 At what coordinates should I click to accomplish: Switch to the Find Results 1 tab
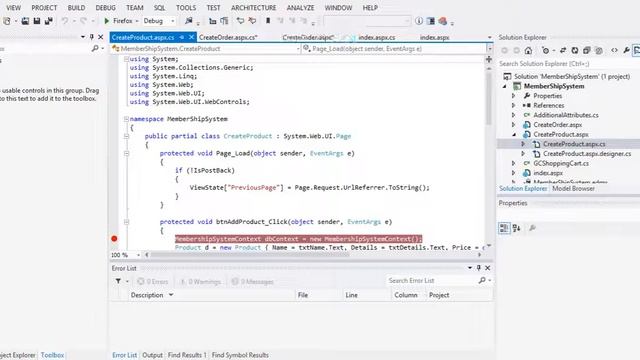coord(187,355)
